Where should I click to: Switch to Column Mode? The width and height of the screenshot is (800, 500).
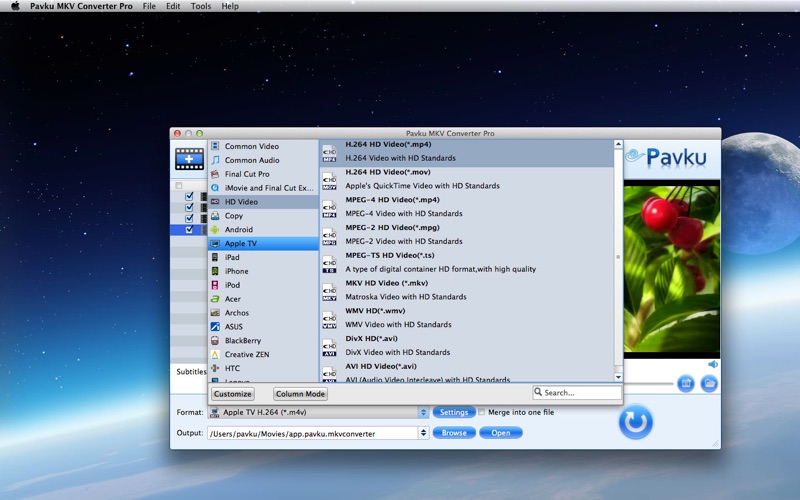point(300,394)
